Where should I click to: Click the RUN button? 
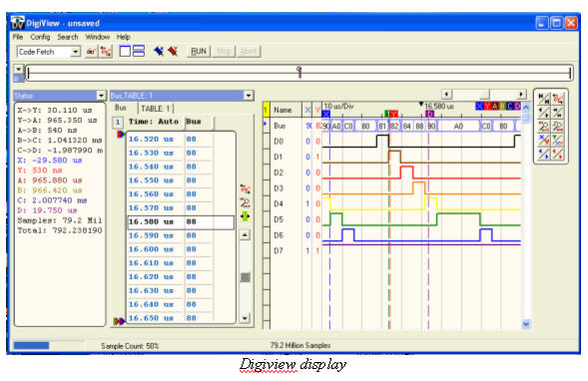tap(199, 51)
